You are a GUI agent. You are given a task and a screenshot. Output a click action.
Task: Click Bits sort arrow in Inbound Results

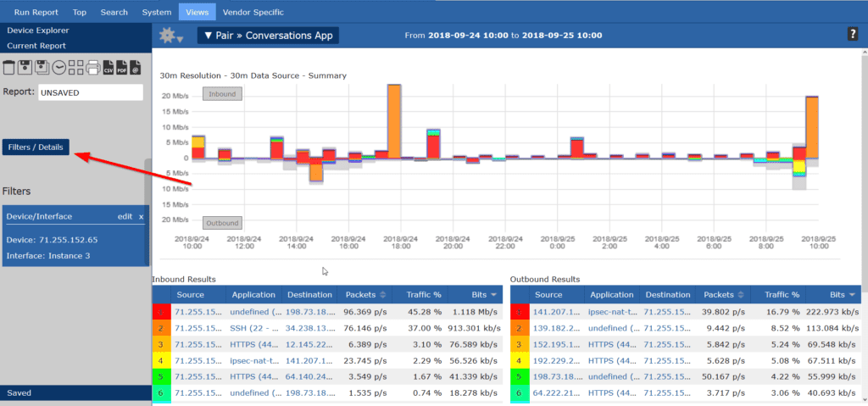[x=494, y=295]
